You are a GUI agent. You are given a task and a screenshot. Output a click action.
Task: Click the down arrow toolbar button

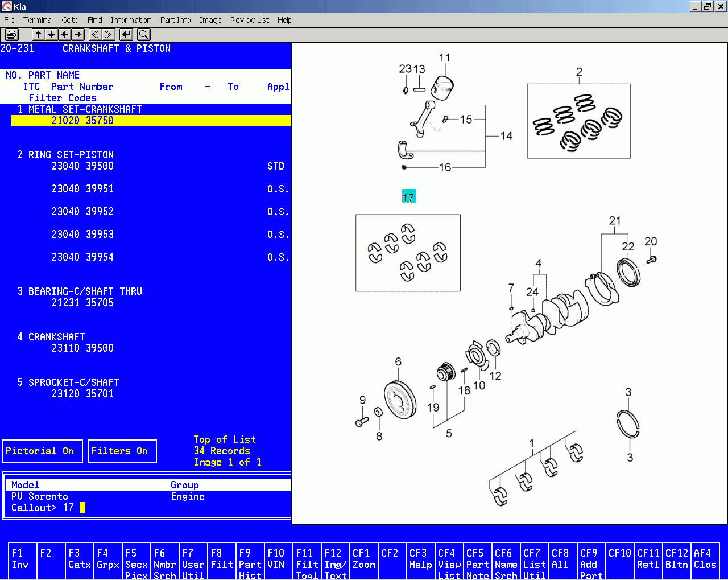52,35
